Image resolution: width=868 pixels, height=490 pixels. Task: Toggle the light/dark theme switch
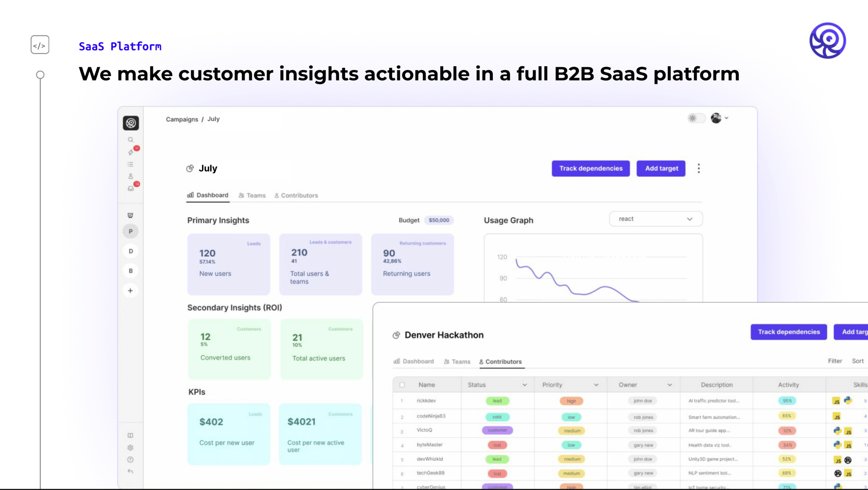tap(696, 118)
